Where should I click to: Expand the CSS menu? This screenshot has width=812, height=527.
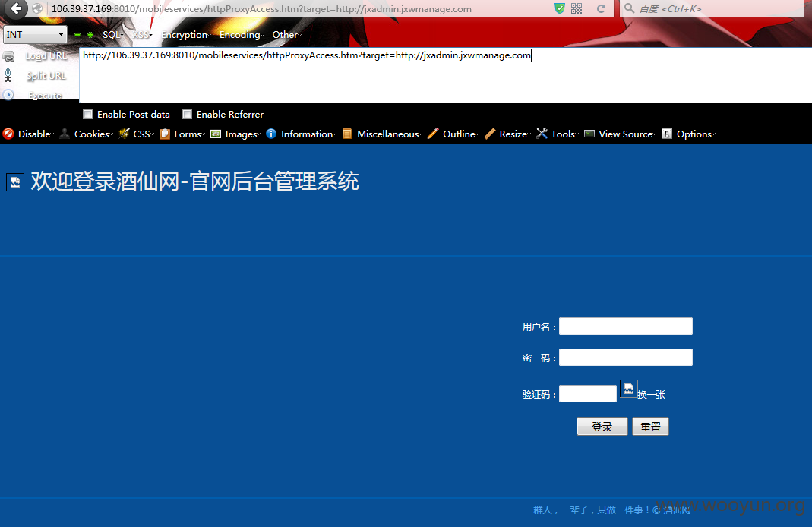144,134
